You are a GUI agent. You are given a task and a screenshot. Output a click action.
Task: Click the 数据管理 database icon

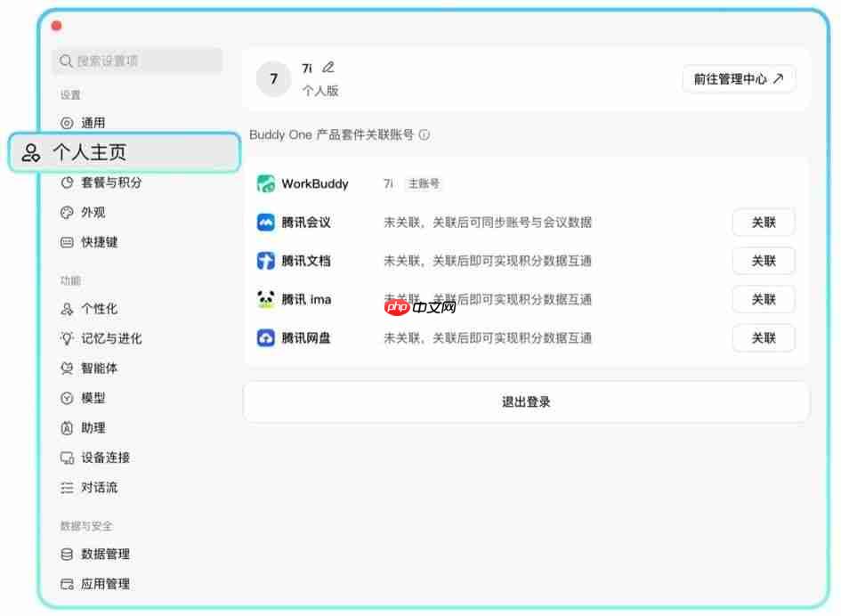point(67,555)
